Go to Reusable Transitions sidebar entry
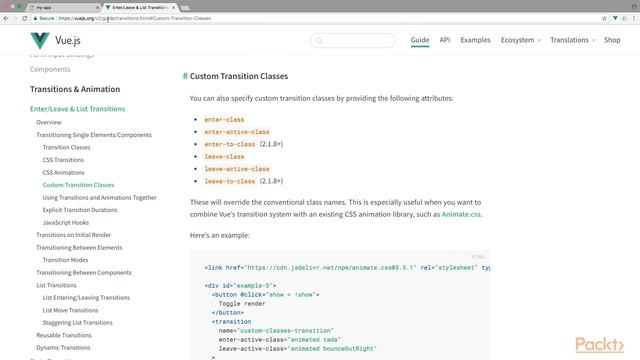The width and height of the screenshot is (640, 360). point(64,335)
